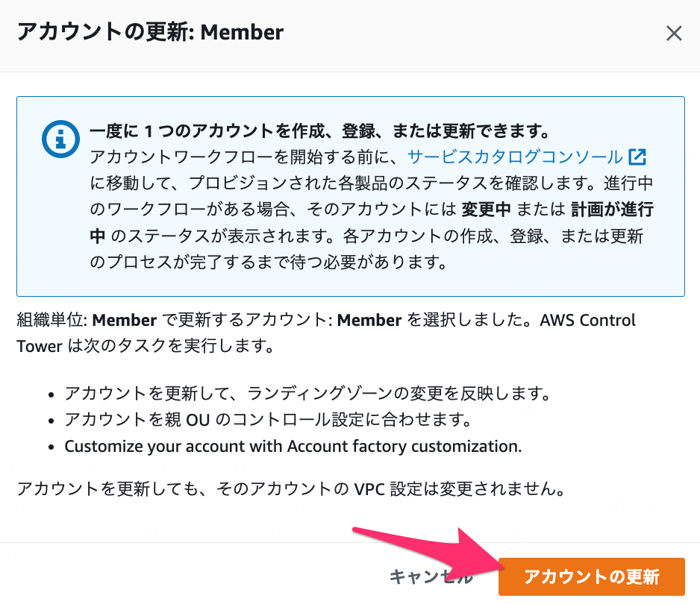Open the サービスカタログコンソール link

(515, 157)
